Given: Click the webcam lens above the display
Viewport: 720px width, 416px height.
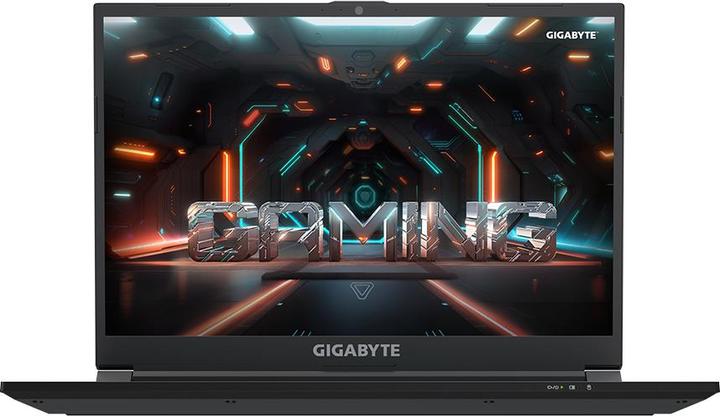Looking at the screenshot, I should [x=359, y=11].
